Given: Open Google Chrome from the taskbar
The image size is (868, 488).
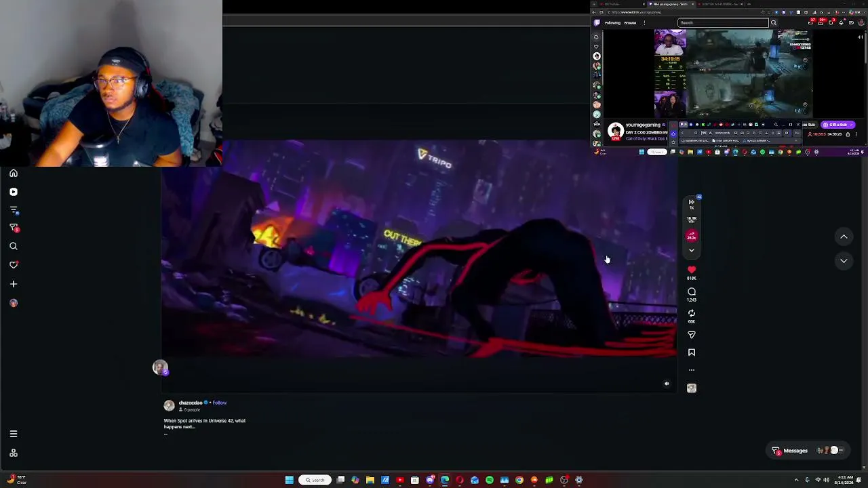Looking at the screenshot, I should pyautogui.click(x=519, y=480).
